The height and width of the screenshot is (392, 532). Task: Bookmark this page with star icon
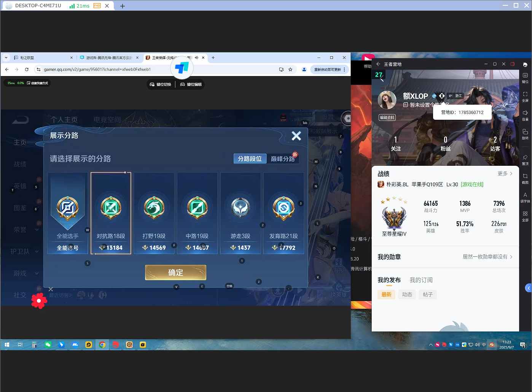tap(290, 69)
